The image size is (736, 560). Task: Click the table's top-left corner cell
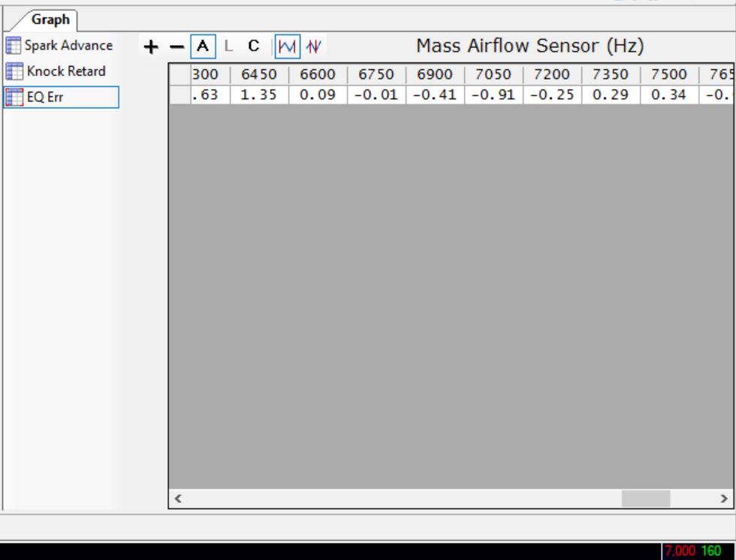(x=179, y=74)
